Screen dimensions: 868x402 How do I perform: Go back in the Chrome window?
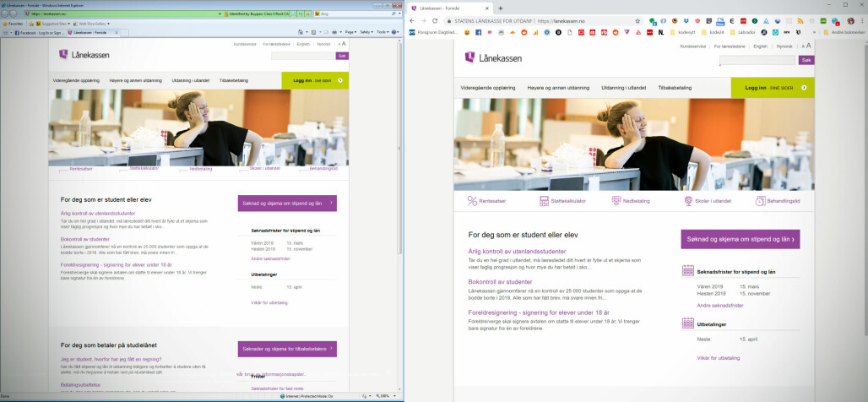point(412,21)
